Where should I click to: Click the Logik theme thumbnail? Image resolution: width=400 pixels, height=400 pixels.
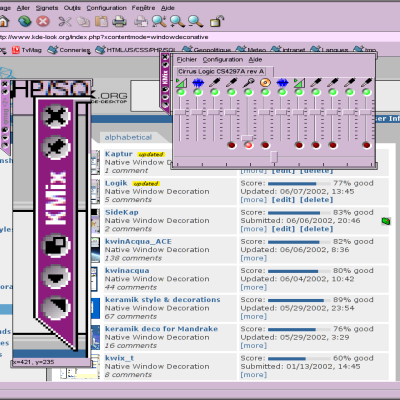click(x=95, y=191)
